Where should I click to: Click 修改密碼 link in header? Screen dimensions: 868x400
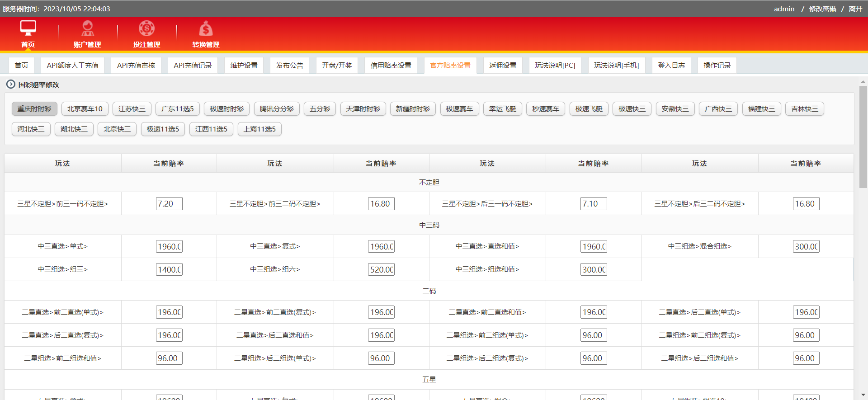coord(822,9)
